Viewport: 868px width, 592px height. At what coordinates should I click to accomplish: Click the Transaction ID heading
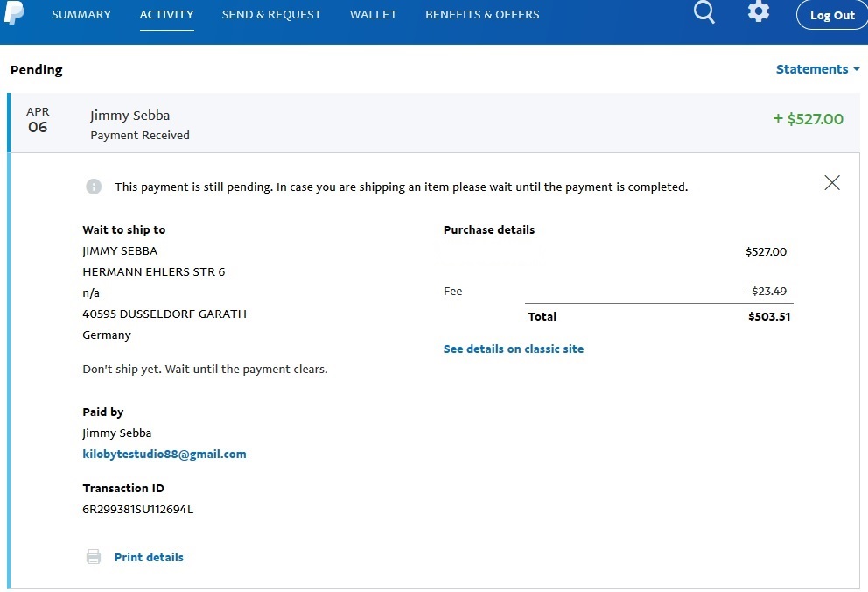(123, 488)
